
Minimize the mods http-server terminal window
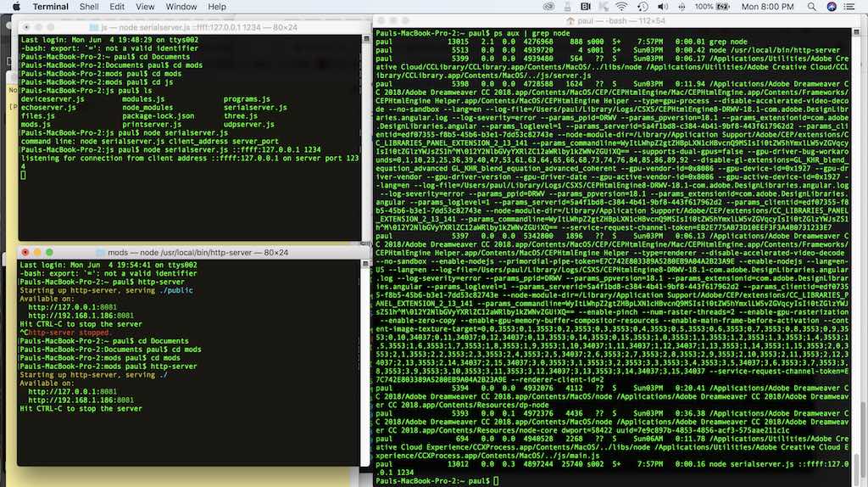tap(37, 252)
